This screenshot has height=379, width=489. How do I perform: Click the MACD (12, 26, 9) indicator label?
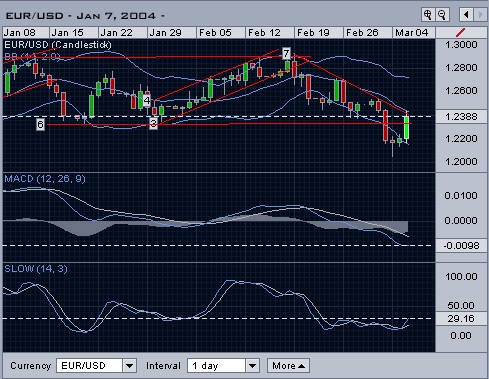point(45,179)
